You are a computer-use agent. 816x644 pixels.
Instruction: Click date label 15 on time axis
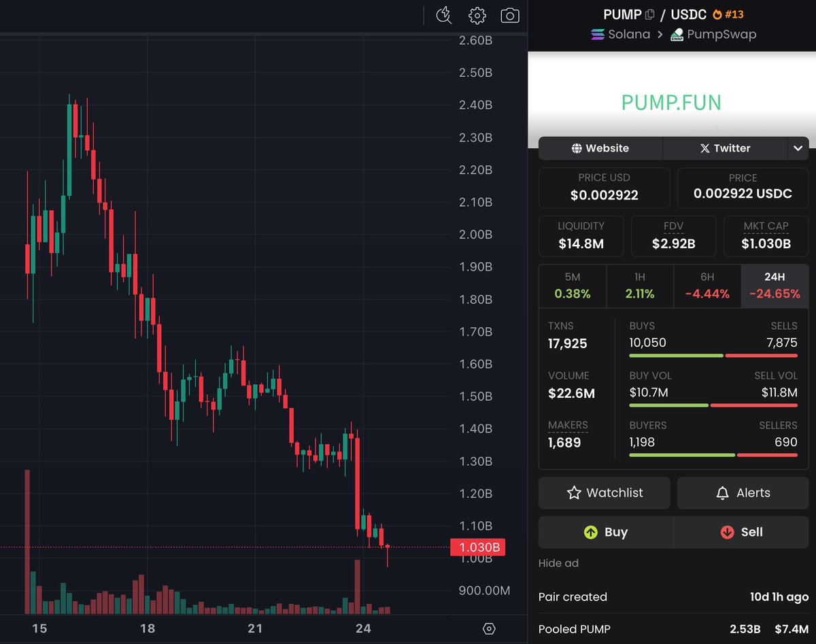pos(39,628)
